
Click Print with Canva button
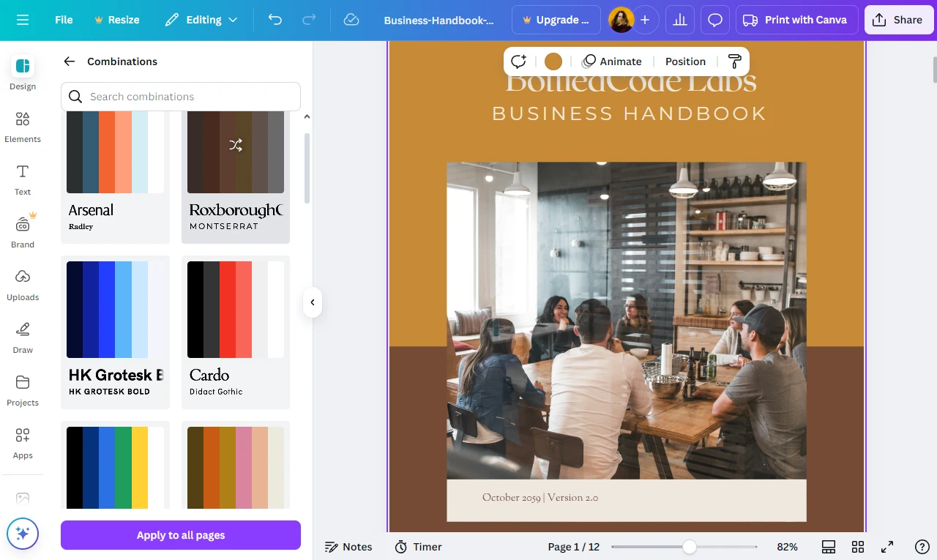pos(797,20)
